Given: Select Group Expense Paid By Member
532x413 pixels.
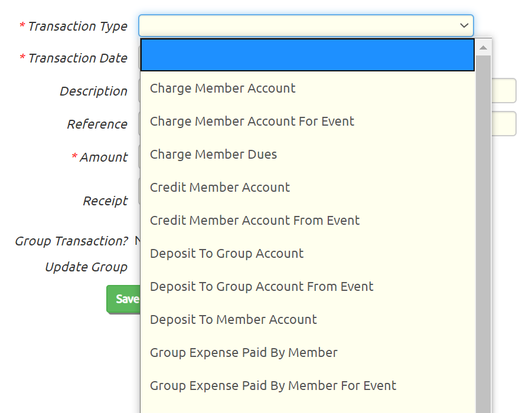Looking at the screenshot, I should pyautogui.click(x=308, y=353).
